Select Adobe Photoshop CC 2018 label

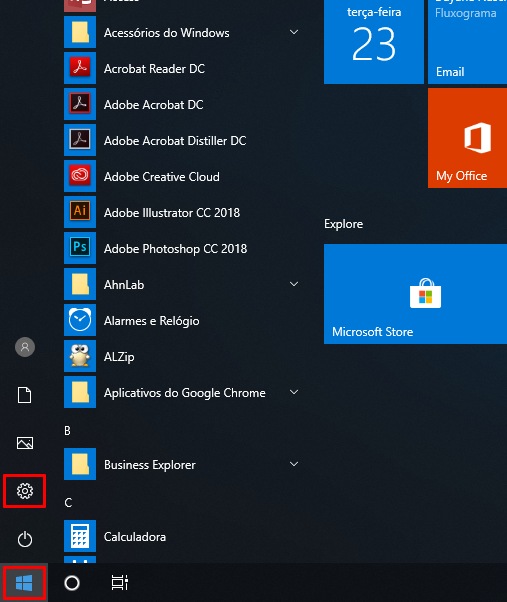(175, 249)
